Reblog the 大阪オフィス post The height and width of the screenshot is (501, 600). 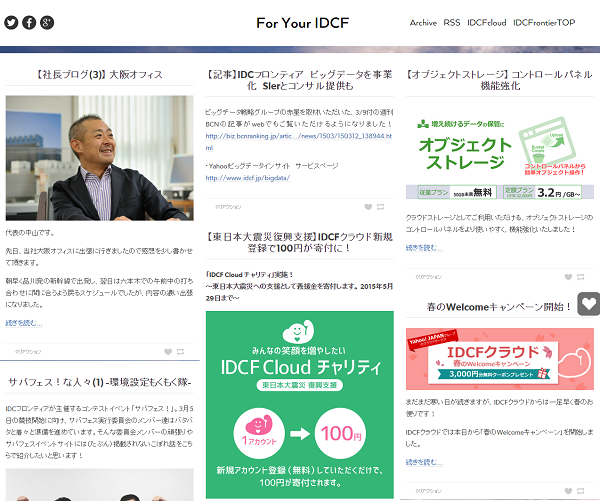click(x=181, y=352)
